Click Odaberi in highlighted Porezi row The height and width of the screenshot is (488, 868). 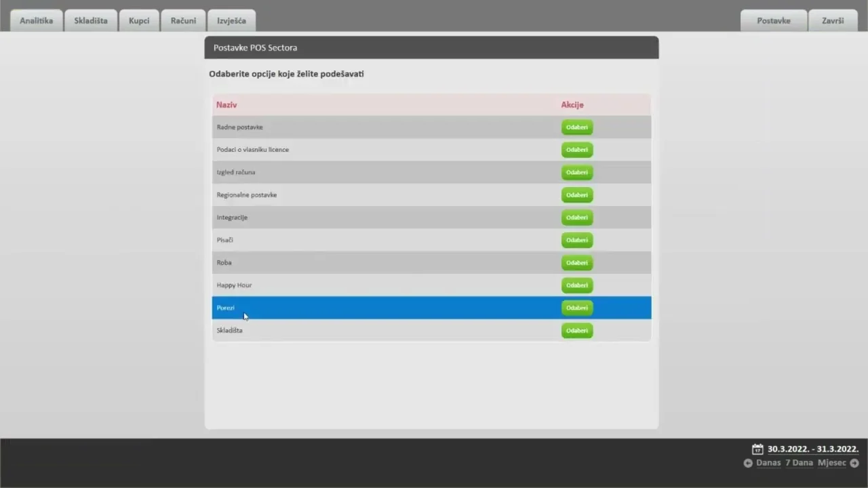[577, 308]
